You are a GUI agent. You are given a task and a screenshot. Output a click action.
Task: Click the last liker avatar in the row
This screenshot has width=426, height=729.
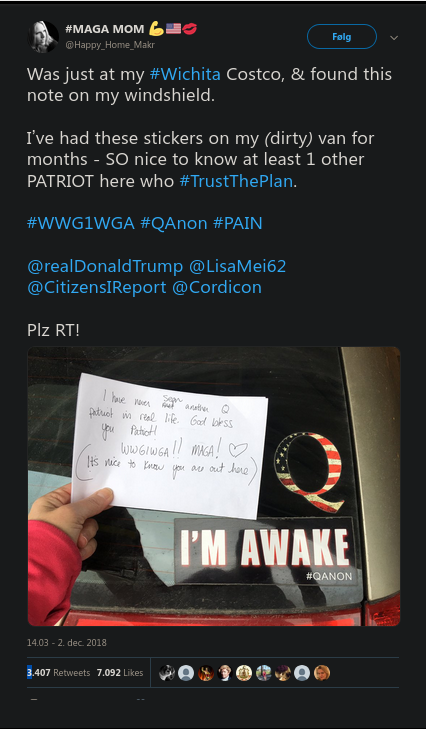point(321,673)
